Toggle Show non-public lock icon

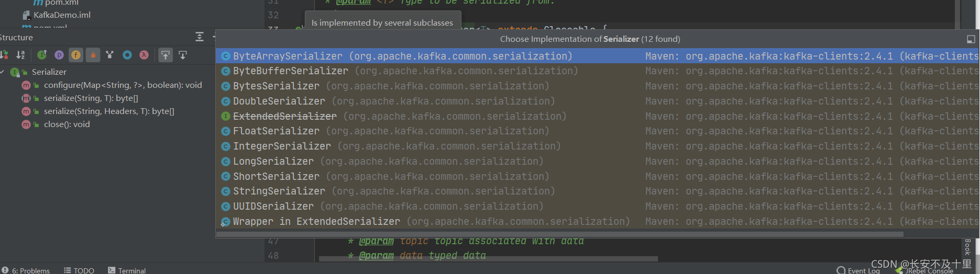pos(93,55)
